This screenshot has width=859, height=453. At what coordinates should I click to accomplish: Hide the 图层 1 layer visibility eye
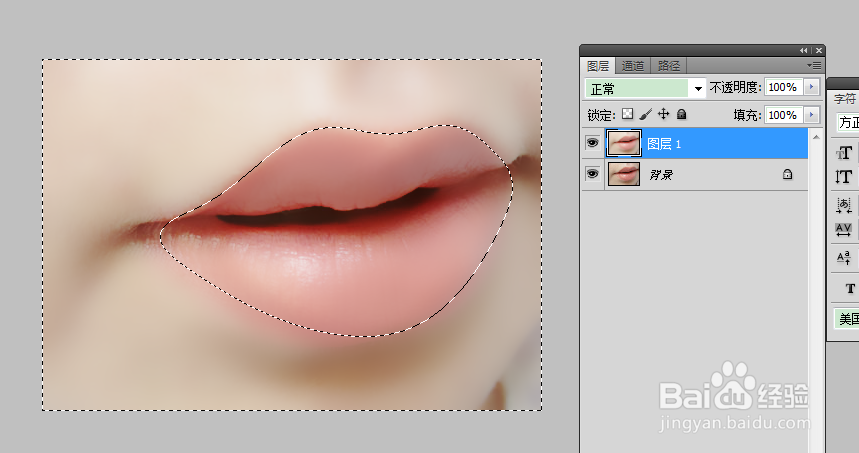click(592, 144)
